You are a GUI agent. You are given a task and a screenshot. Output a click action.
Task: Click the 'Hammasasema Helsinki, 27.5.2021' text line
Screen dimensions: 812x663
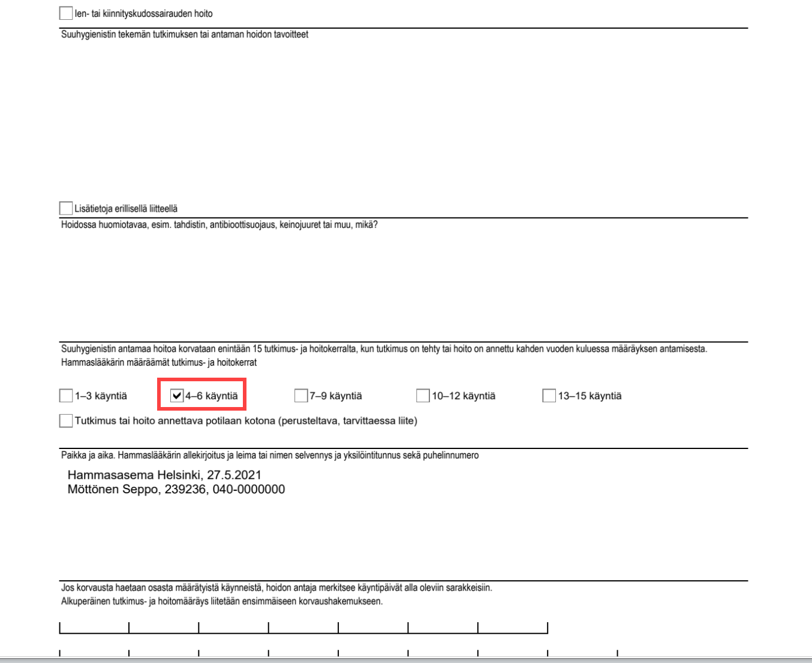point(164,475)
